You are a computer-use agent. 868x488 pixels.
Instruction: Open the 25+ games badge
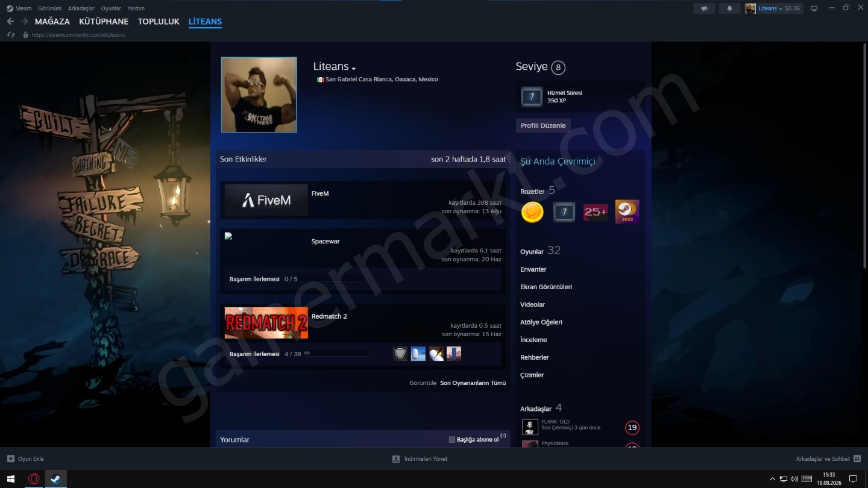(x=596, y=212)
